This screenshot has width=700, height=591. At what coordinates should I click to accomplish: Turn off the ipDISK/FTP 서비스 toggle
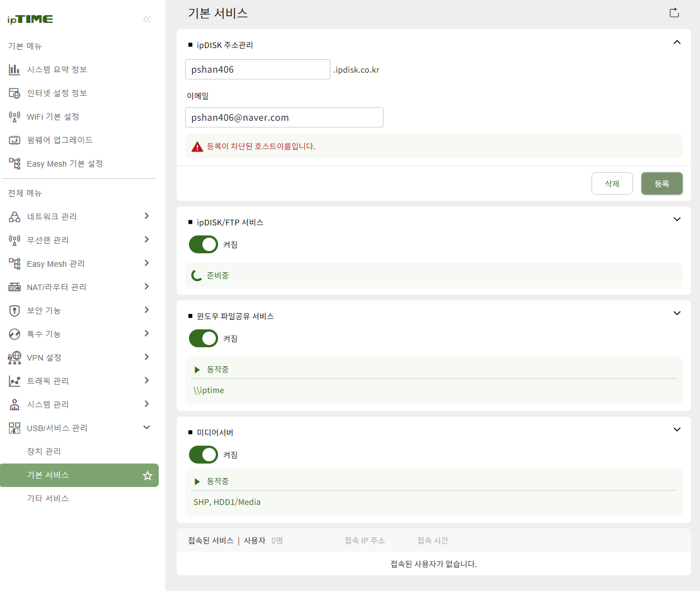click(204, 244)
